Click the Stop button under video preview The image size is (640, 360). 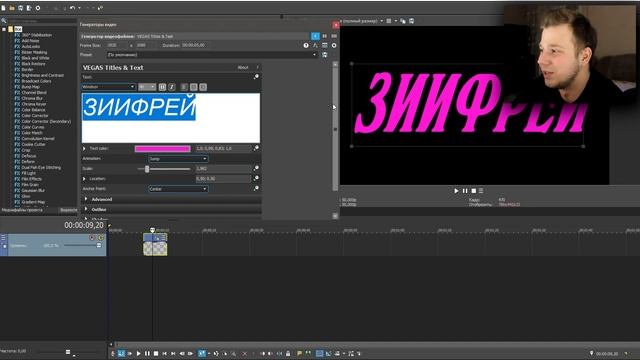[473, 191]
